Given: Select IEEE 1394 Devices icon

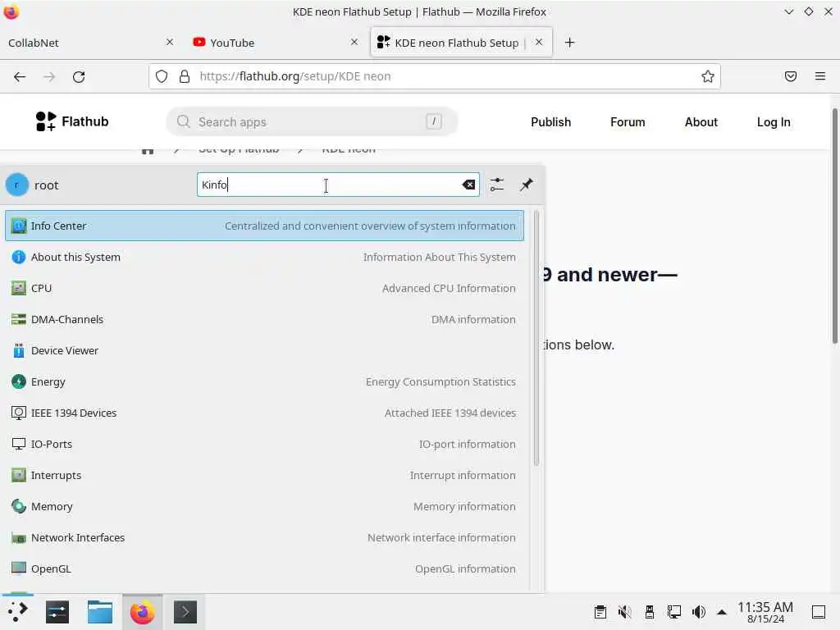Looking at the screenshot, I should (x=18, y=413).
